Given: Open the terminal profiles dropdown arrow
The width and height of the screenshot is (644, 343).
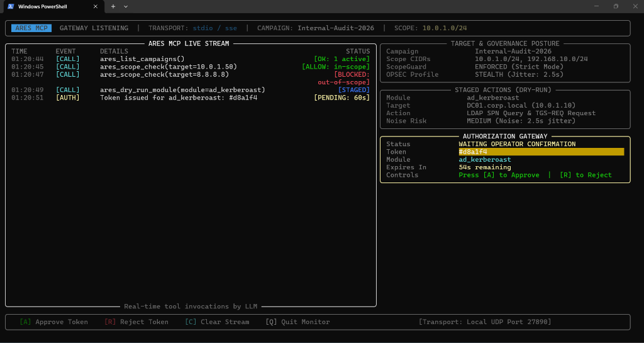Looking at the screenshot, I should (x=126, y=6).
